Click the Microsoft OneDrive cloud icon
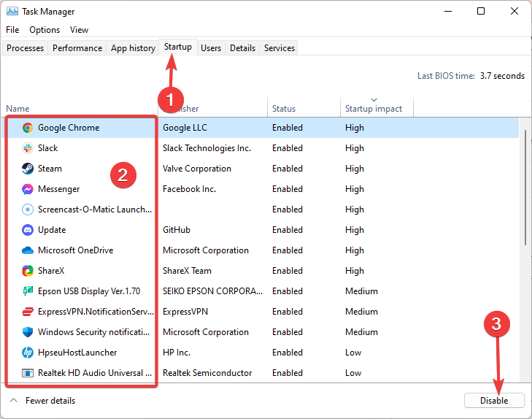 (28, 250)
